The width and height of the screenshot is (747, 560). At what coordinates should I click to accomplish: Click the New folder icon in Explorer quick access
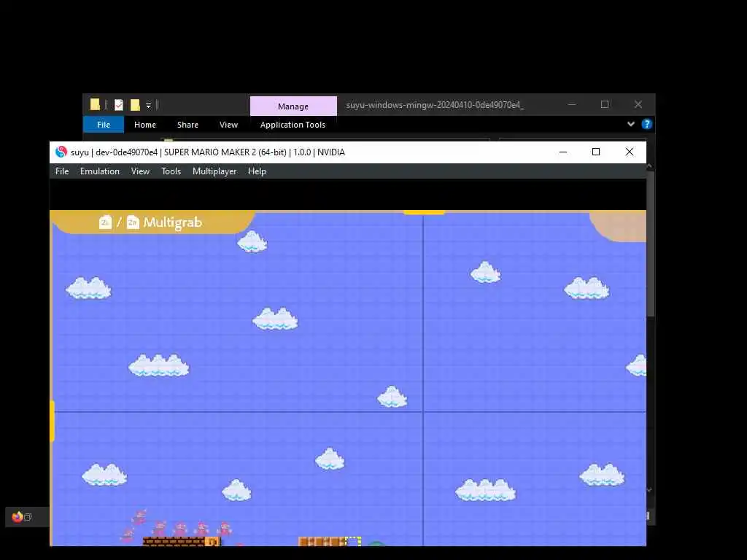click(x=135, y=105)
